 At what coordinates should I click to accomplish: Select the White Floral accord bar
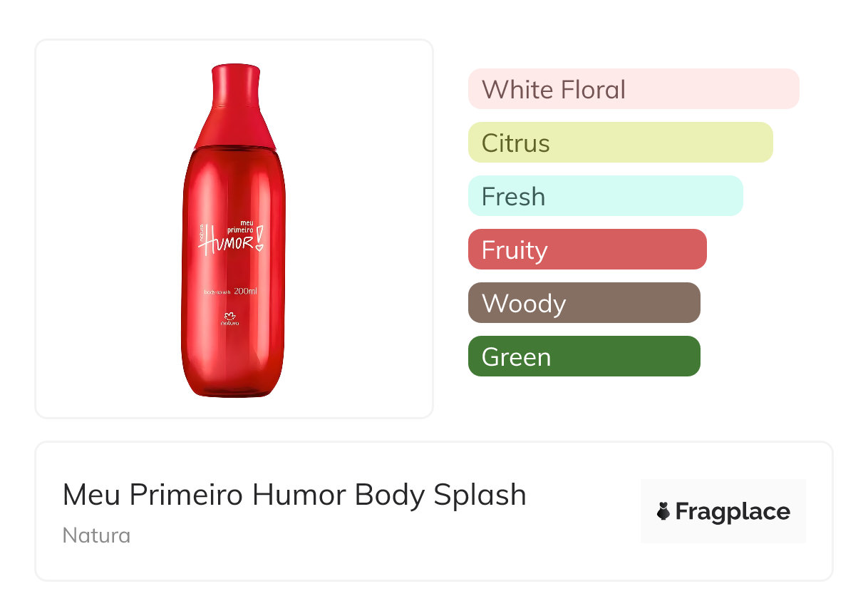(633, 89)
